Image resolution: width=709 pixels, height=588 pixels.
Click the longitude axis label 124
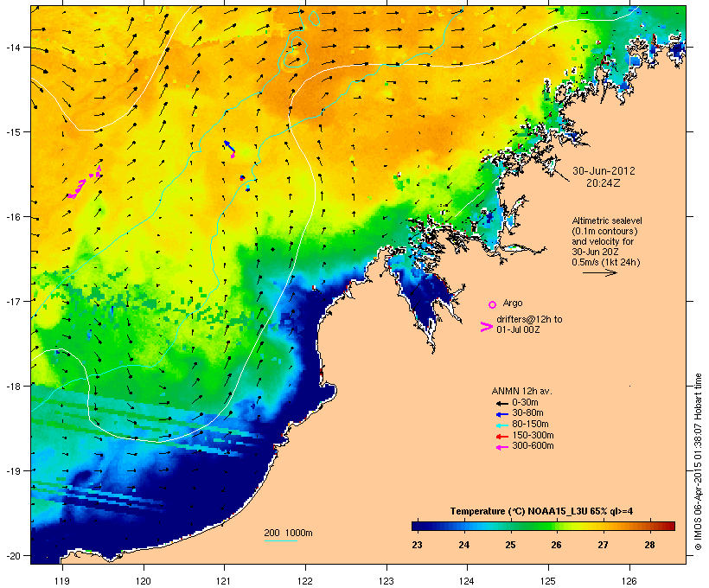pos(467,581)
